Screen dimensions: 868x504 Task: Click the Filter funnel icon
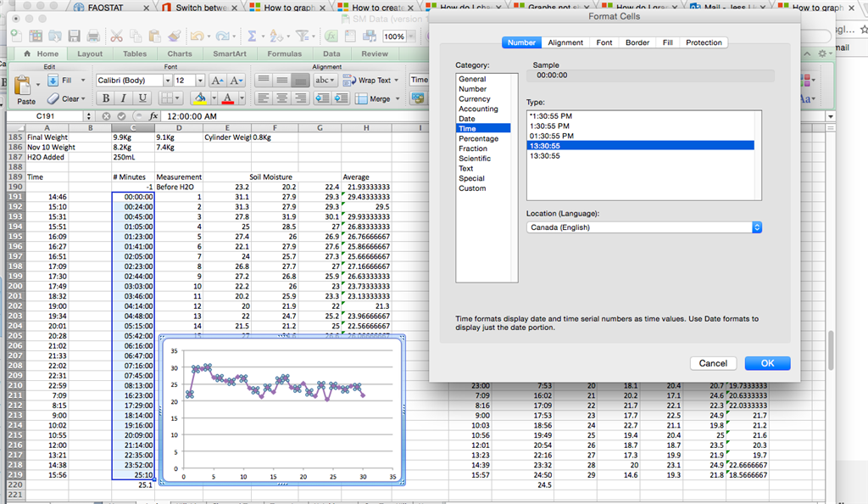(302, 36)
